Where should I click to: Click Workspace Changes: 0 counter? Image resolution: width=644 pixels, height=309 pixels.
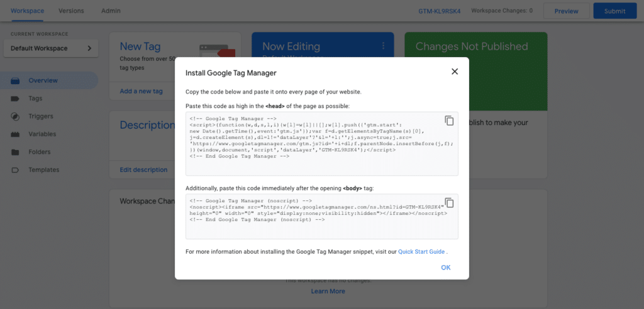pyautogui.click(x=502, y=11)
